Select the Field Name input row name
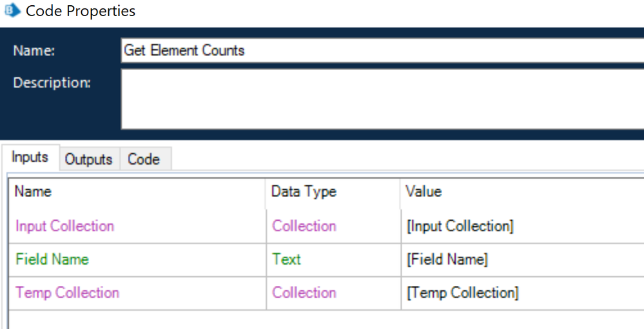This screenshot has width=644, height=329. click(x=52, y=259)
